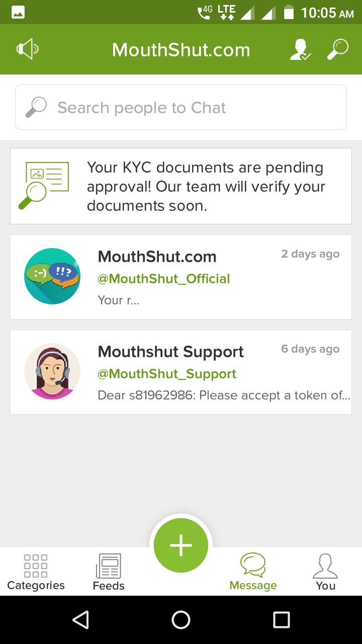The height and width of the screenshot is (644, 362).
Task: Open the Categories tab
Action: [36, 572]
